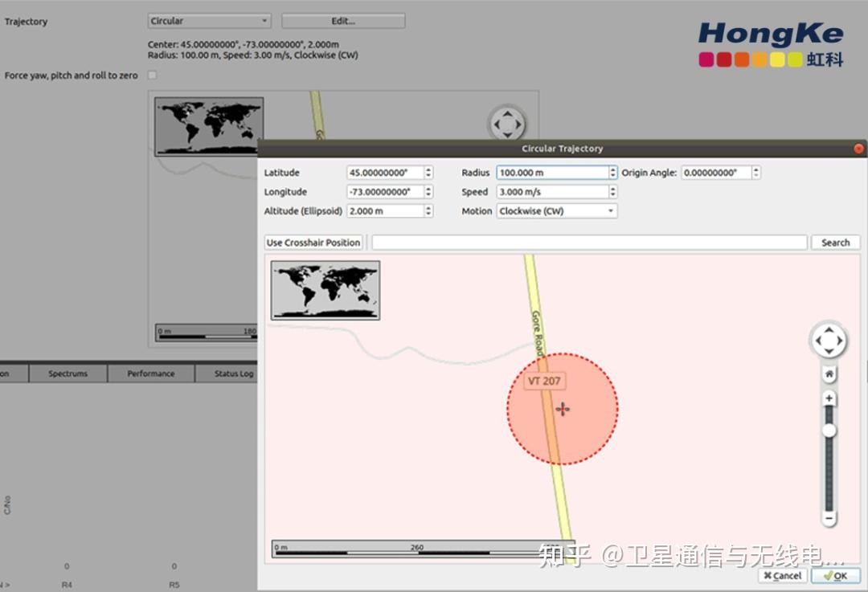This screenshot has width=868, height=592.
Task: Click the world overview minimap in the dialog
Action: point(324,292)
